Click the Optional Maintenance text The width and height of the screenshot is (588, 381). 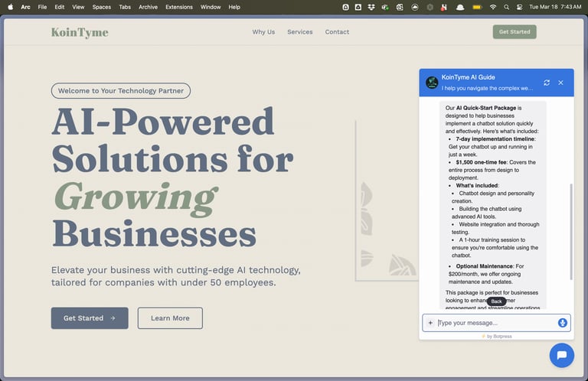point(484,266)
